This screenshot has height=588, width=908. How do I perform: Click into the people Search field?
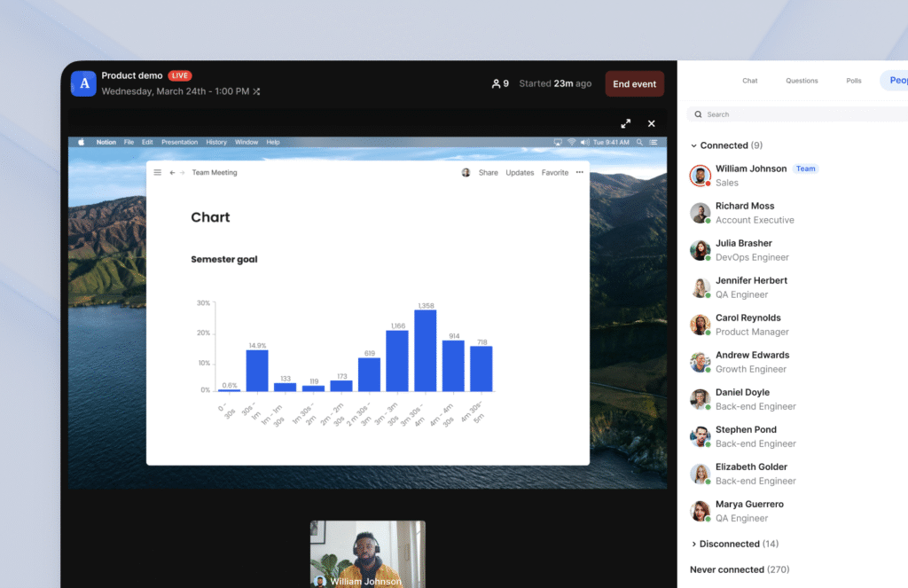799,114
